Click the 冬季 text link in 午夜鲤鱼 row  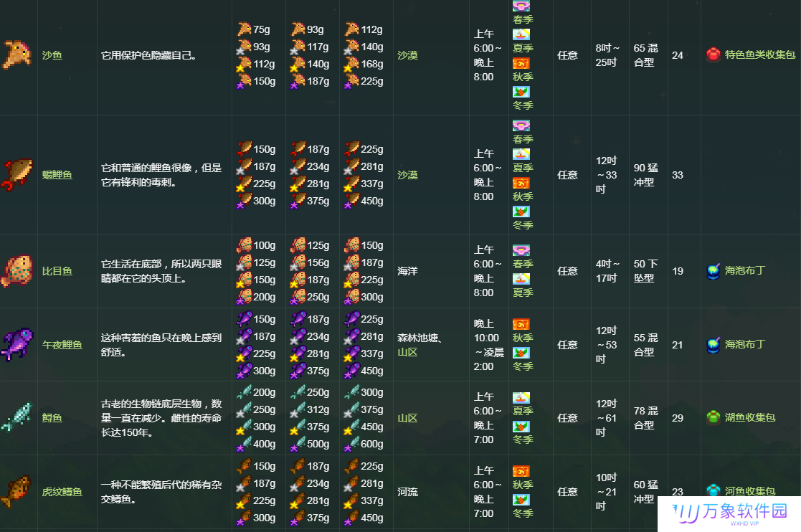click(523, 366)
